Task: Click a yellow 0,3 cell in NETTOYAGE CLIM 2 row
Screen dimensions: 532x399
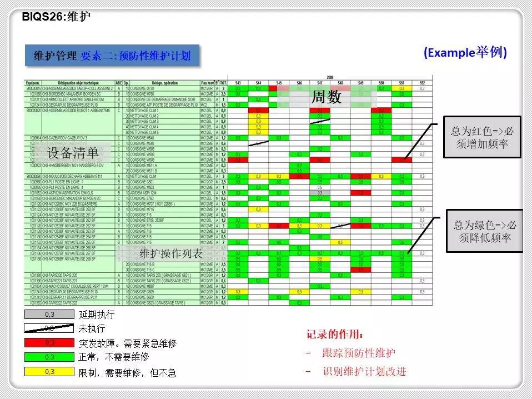Action: coord(257,117)
